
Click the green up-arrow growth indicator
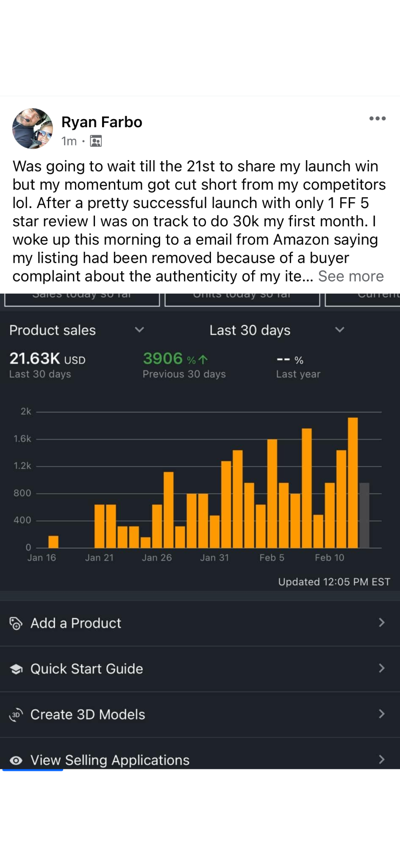tap(203, 360)
